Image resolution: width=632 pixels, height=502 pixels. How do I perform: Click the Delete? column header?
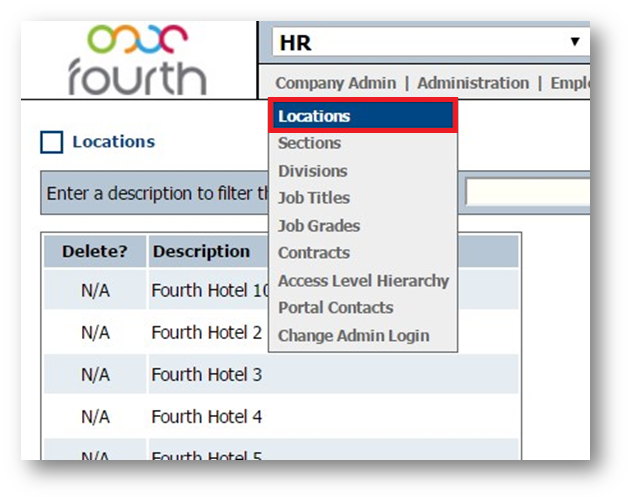(x=94, y=251)
